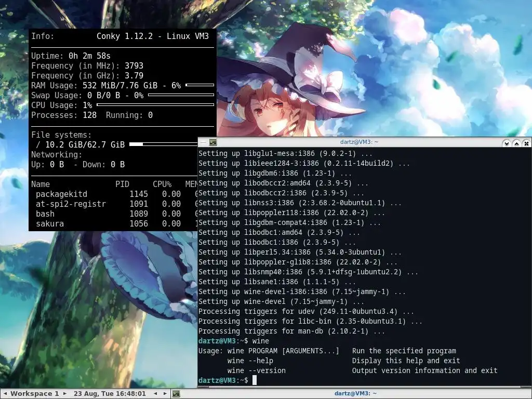Click the Workspace 1 label

(x=35, y=394)
